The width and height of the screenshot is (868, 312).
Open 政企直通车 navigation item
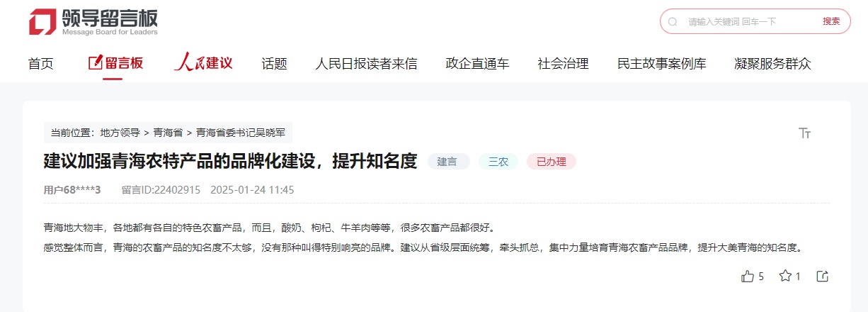[x=477, y=64]
